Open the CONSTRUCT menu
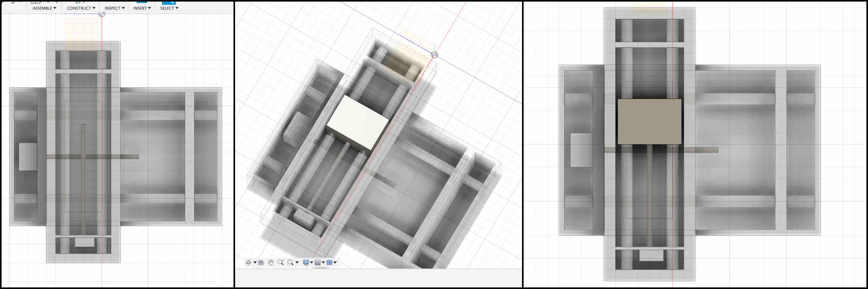 coord(81,8)
